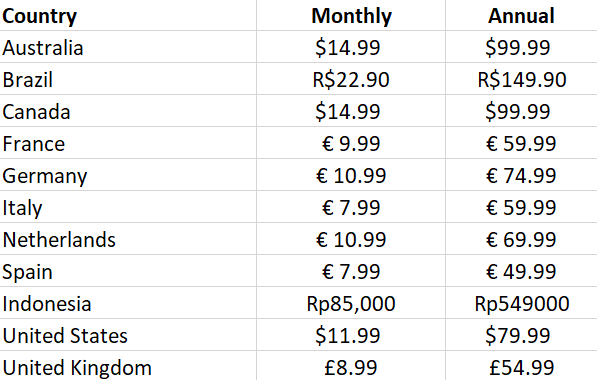Select France monthly price € 9.99

point(351,143)
